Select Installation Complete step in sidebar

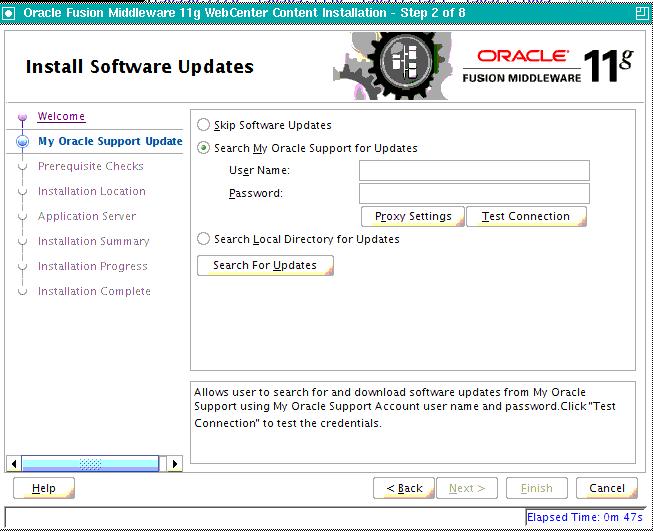click(x=94, y=291)
